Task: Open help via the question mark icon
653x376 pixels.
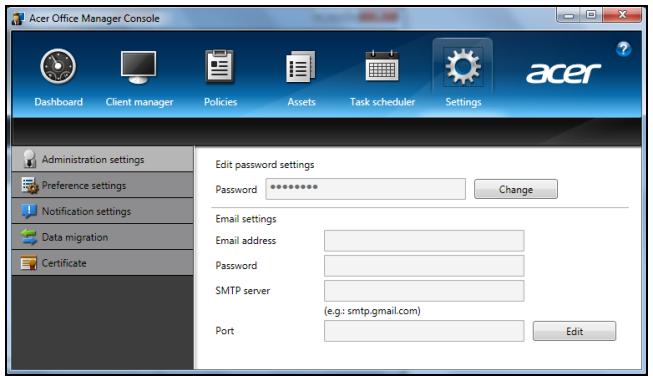Action: coord(623,50)
